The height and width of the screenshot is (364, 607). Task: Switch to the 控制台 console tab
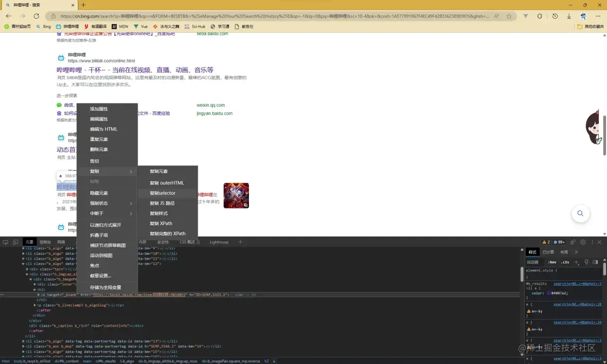point(45,242)
